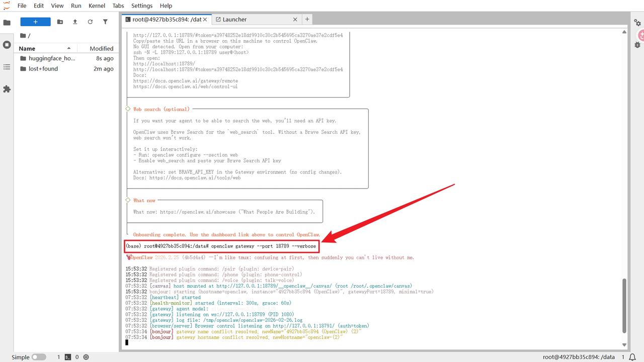
Task: Click the 'What now' section heading
Action: [x=144, y=201]
